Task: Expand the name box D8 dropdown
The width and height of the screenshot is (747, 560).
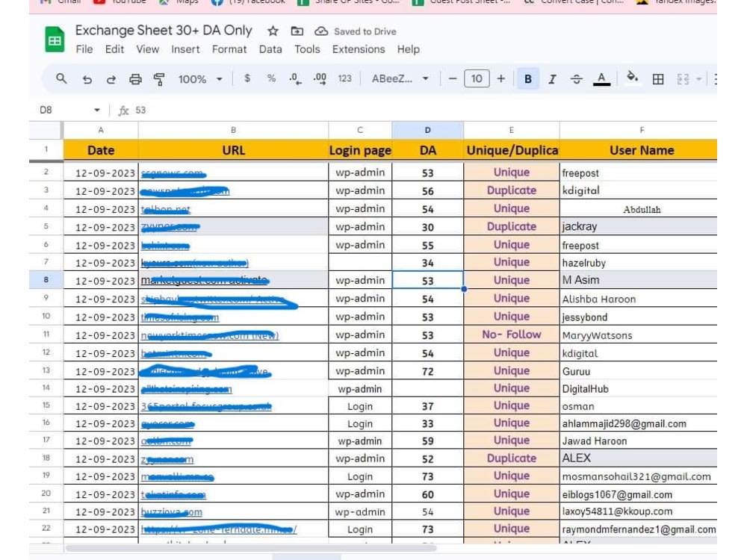Action: pos(96,110)
